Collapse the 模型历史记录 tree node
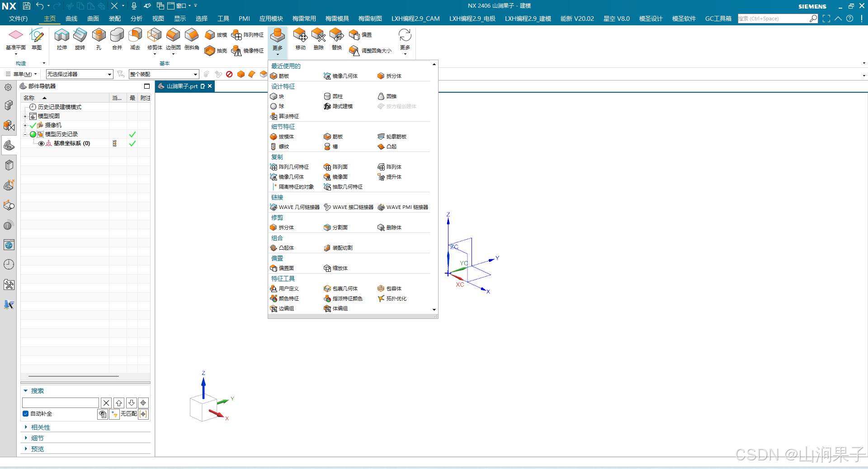This screenshot has height=469, width=868. click(x=25, y=134)
